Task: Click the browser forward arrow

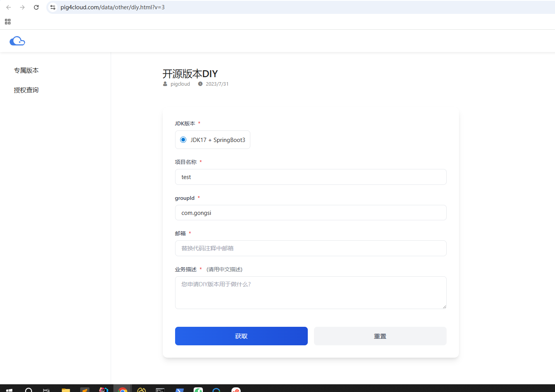Action: [22, 7]
